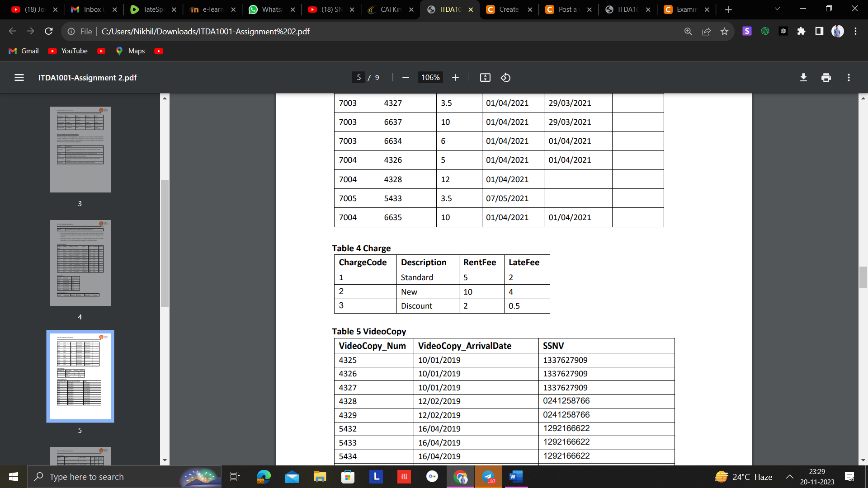868x488 pixels.
Task: Zoom in on the PDF
Action: pyautogui.click(x=455, y=77)
